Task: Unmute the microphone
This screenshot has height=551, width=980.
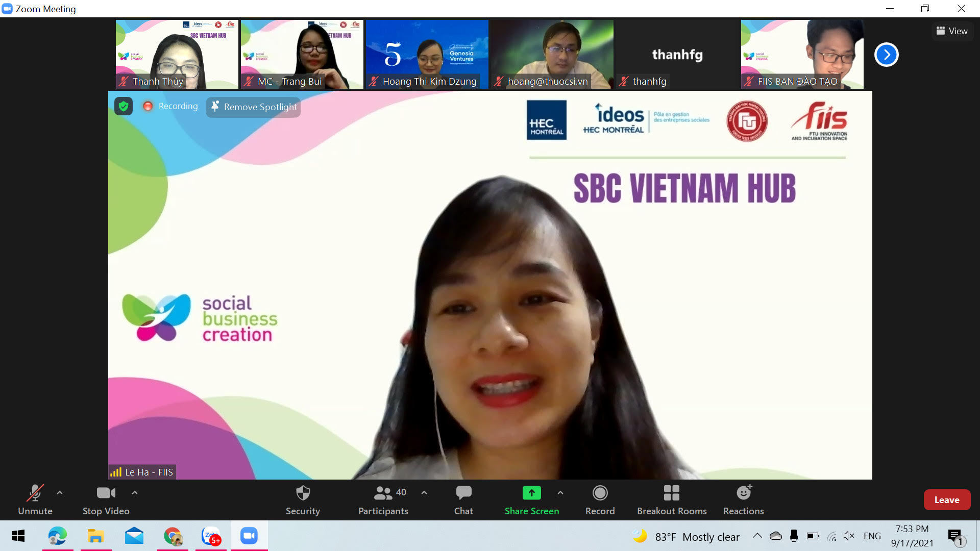Action: point(35,500)
